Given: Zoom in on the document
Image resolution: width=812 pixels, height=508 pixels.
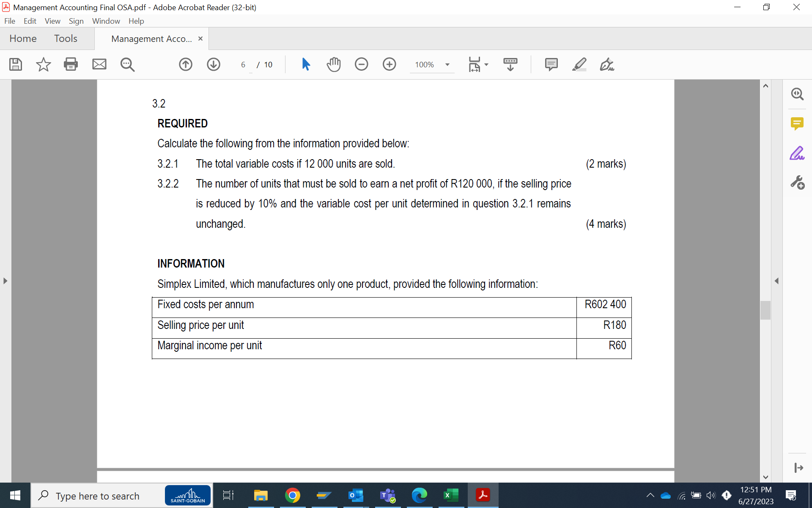Looking at the screenshot, I should [x=390, y=64].
